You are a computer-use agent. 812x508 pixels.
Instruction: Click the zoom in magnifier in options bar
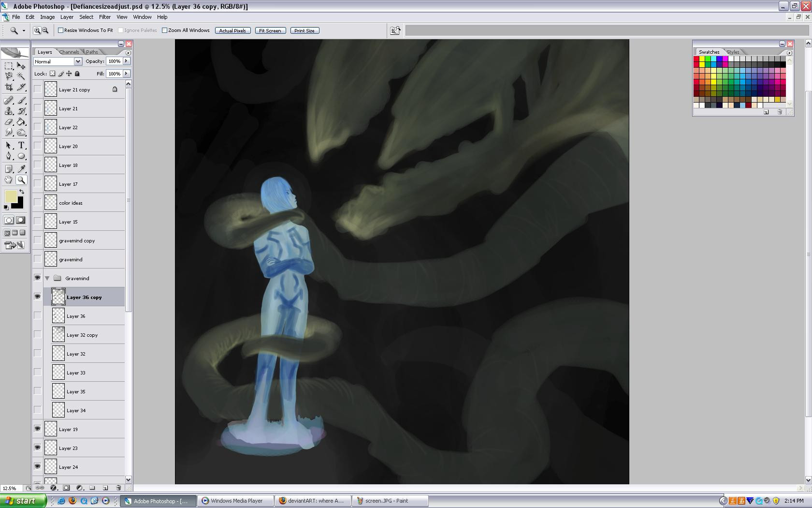pos(37,30)
